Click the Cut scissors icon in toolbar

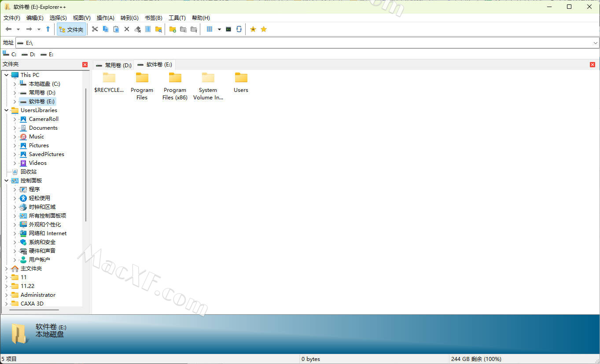(95, 29)
